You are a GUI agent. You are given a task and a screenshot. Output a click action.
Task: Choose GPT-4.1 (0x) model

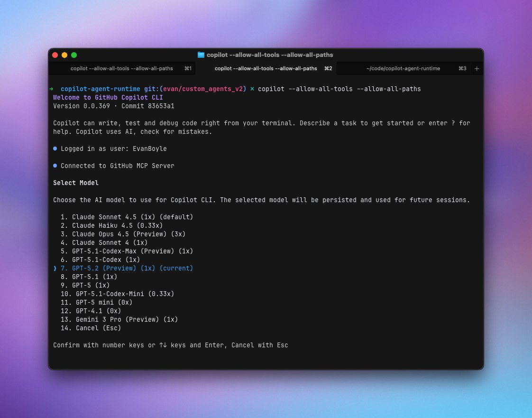click(x=91, y=311)
